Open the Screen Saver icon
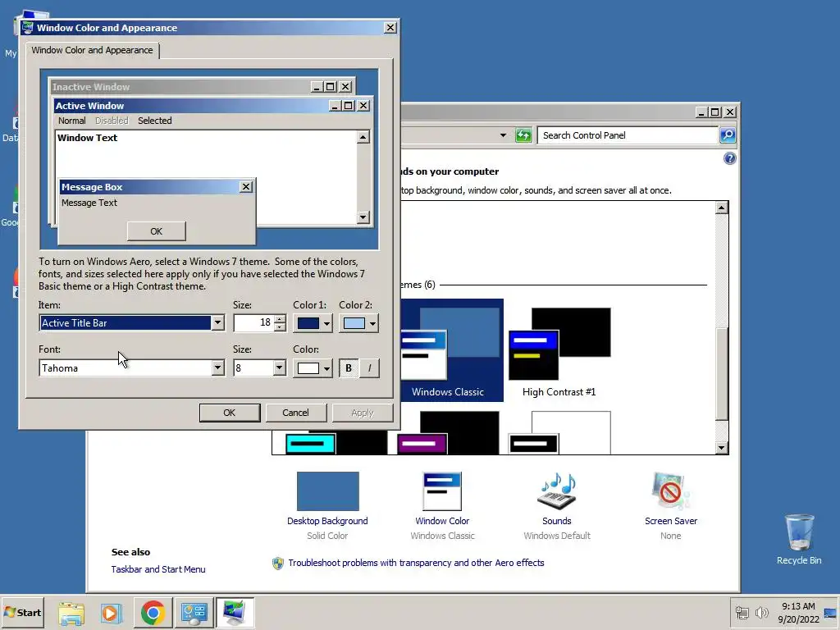The height and width of the screenshot is (630, 840). click(x=671, y=491)
